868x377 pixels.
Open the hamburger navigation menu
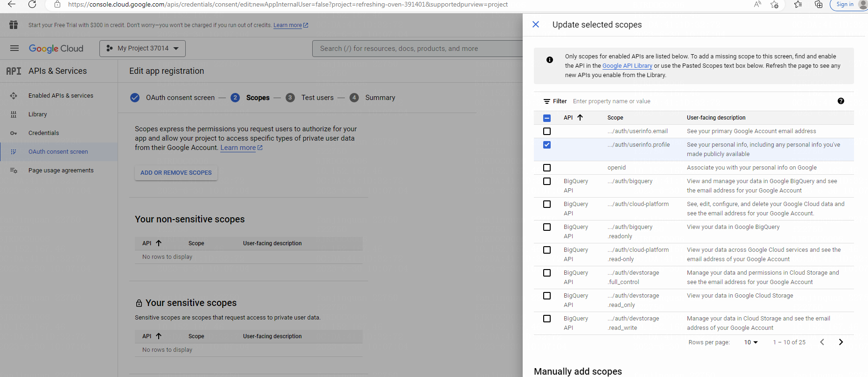[14, 48]
